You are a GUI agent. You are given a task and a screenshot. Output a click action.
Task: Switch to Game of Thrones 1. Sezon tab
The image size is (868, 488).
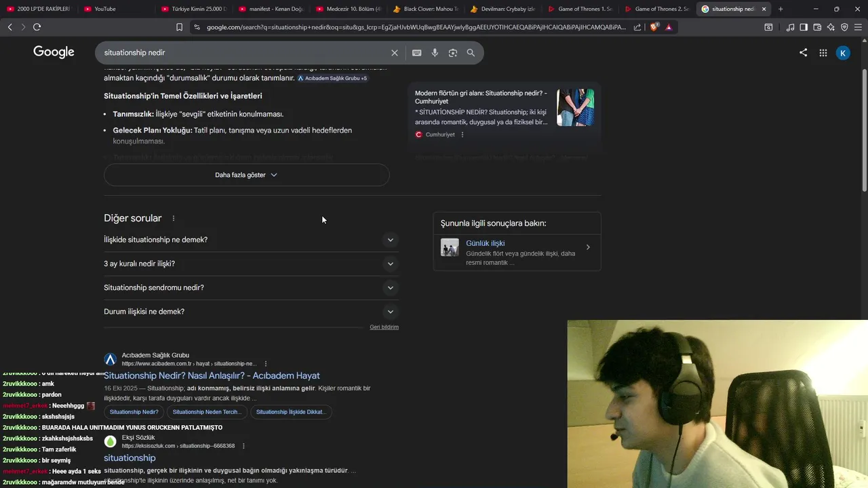point(582,9)
